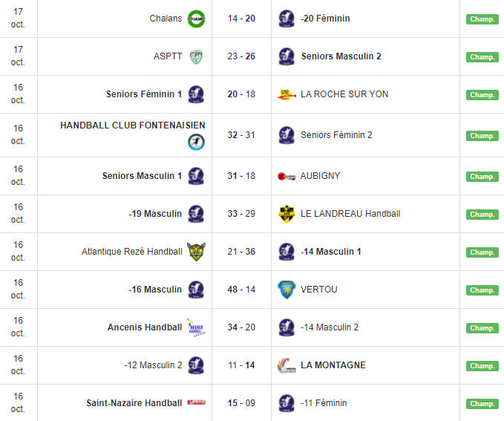The width and height of the screenshot is (504, 421).
Task: Click the Champ. badge for Saint-Nazaire match
Action: click(x=482, y=404)
